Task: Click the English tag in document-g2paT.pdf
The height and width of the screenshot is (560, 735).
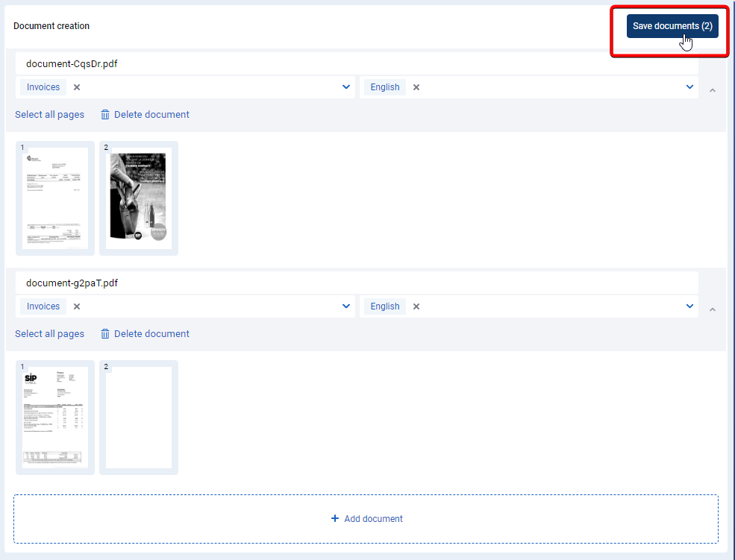Action: pyautogui.click(x=385, y=306)
